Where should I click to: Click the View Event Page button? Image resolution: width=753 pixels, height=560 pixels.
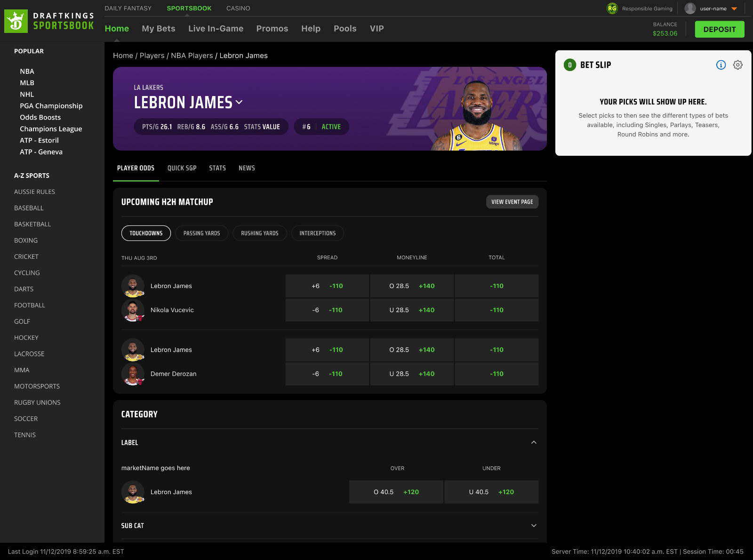pyautogui.click(x=512, y=202)
